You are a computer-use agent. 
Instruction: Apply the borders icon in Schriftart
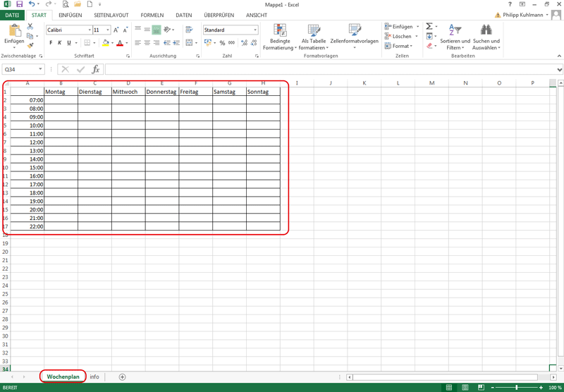(x=87, y=43)
